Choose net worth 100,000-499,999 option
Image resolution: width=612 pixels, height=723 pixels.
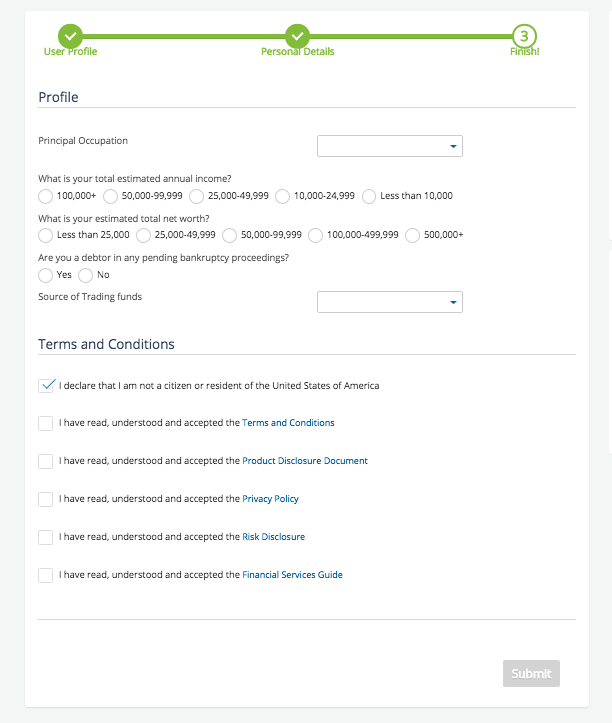(x=315, y=236)
